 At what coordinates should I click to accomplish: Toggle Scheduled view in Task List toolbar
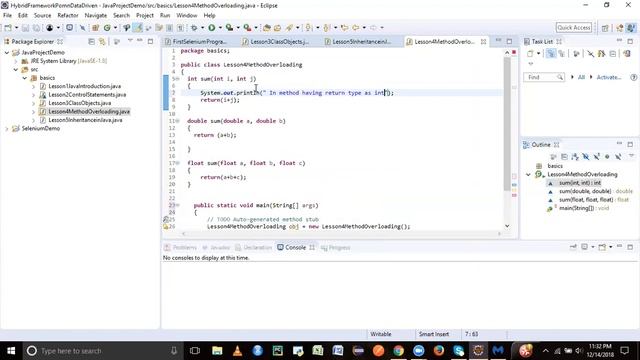pos(562,53)
